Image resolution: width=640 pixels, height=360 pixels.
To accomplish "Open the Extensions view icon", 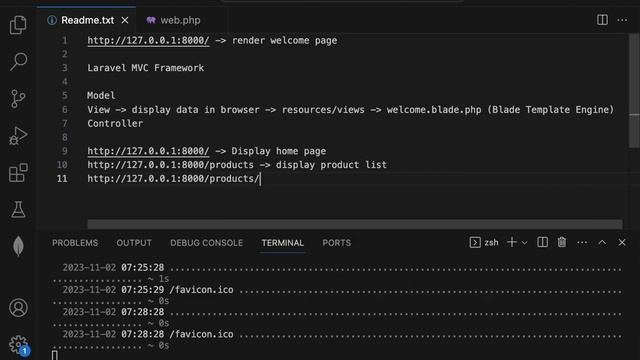I will [18, 173].
